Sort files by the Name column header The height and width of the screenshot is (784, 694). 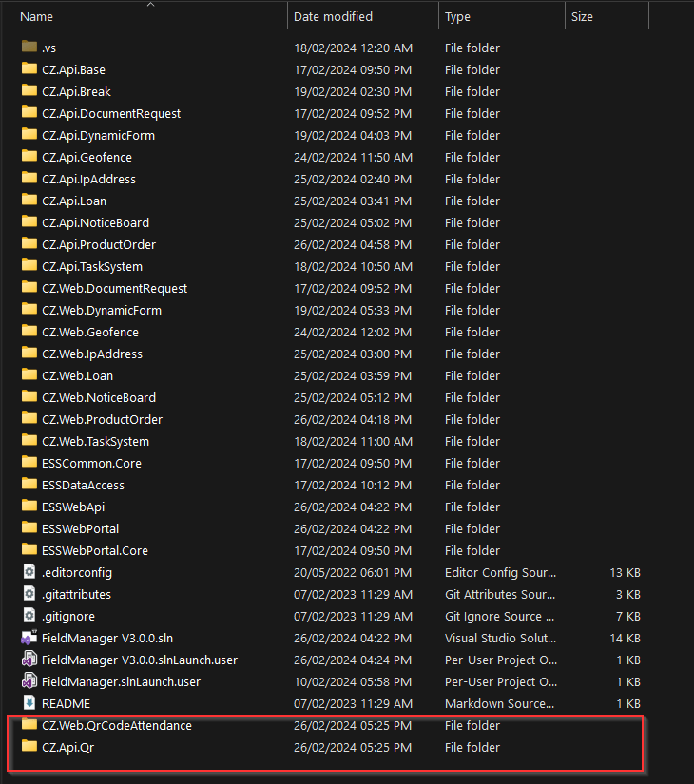36,16
